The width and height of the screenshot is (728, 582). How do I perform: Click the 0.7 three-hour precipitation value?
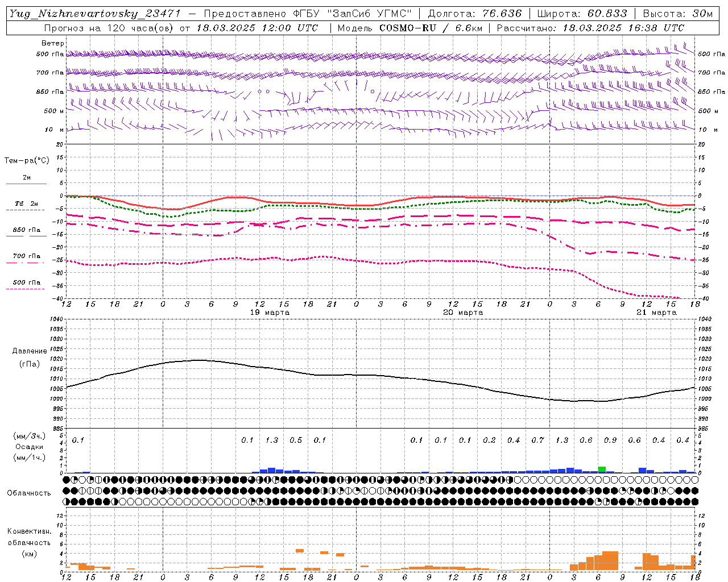pyautogui.click(x=537, y=440)
